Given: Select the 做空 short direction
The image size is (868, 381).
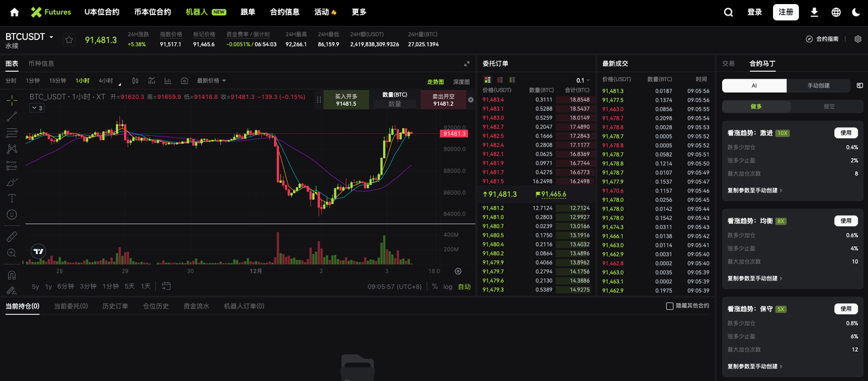Looking at the screenshot, I should point(829,106).
